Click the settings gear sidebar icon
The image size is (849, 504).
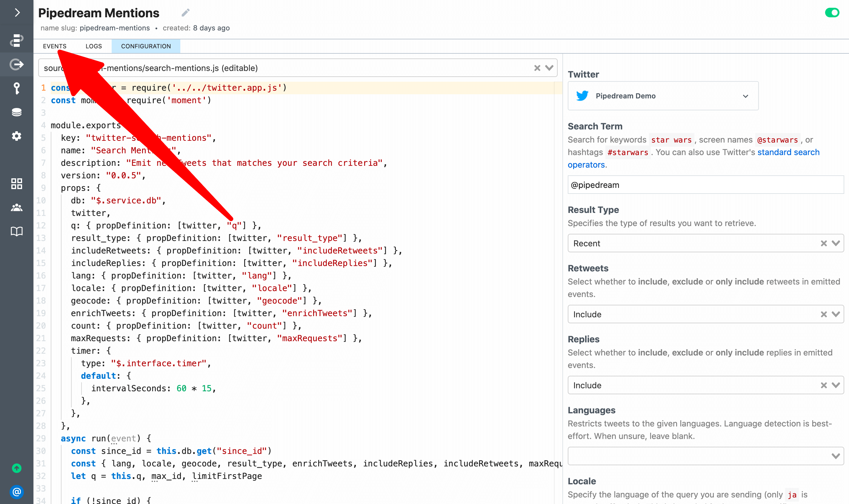(x=17, y=136)
